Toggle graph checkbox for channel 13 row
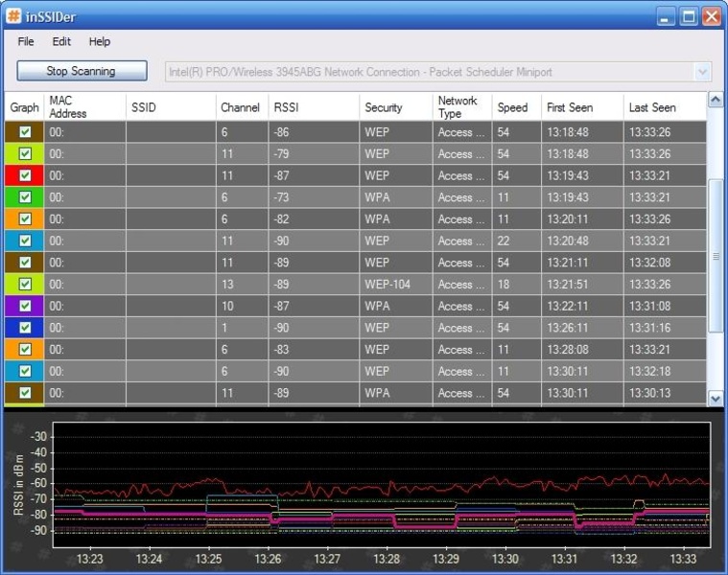This screenshot has height=575, width=728. tap(25, 285)
